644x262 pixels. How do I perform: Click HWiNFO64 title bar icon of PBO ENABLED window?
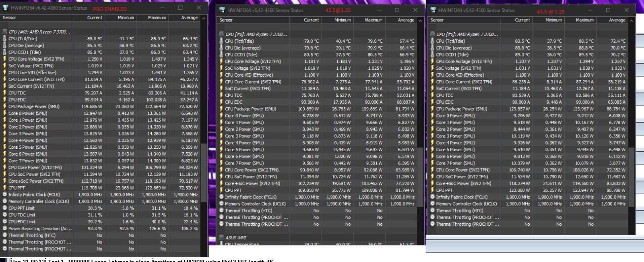click(x=5, y=8)
